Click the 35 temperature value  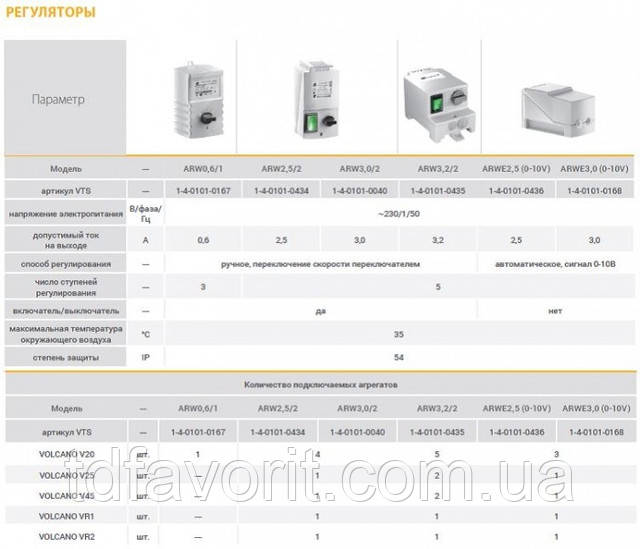[x=399, y=334]
